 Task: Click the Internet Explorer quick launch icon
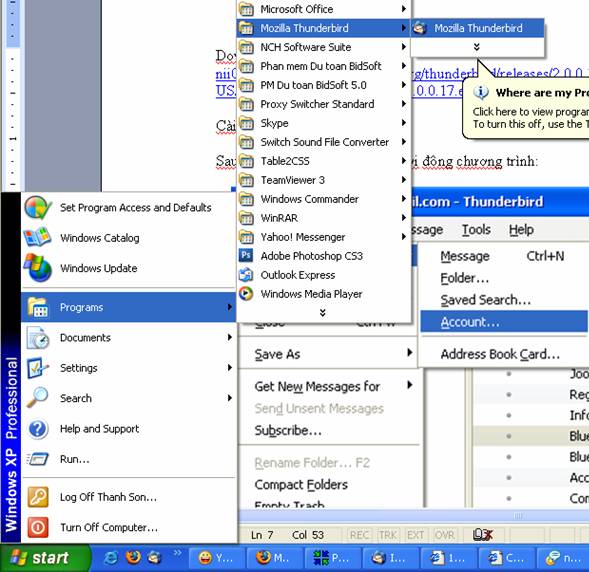pos(111,558)
